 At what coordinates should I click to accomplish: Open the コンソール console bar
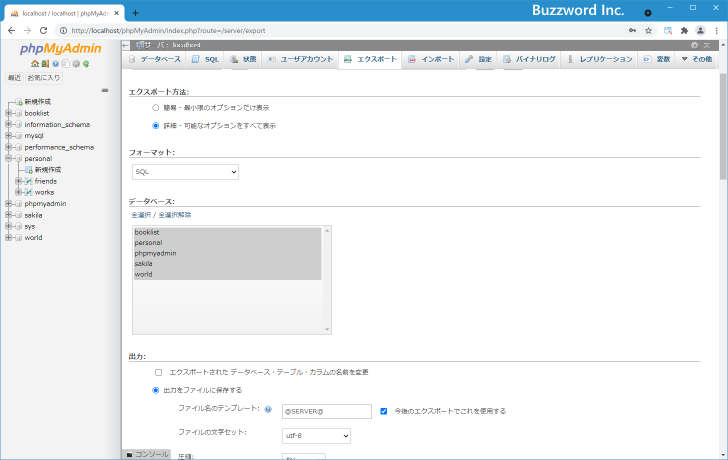[147, 454]
